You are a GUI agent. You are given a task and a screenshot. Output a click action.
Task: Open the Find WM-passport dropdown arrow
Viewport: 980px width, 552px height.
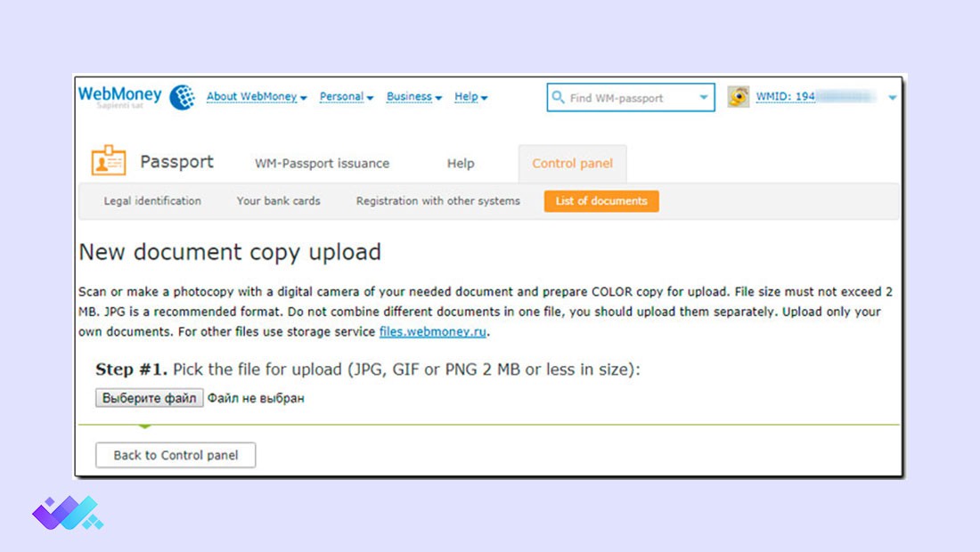704,98
